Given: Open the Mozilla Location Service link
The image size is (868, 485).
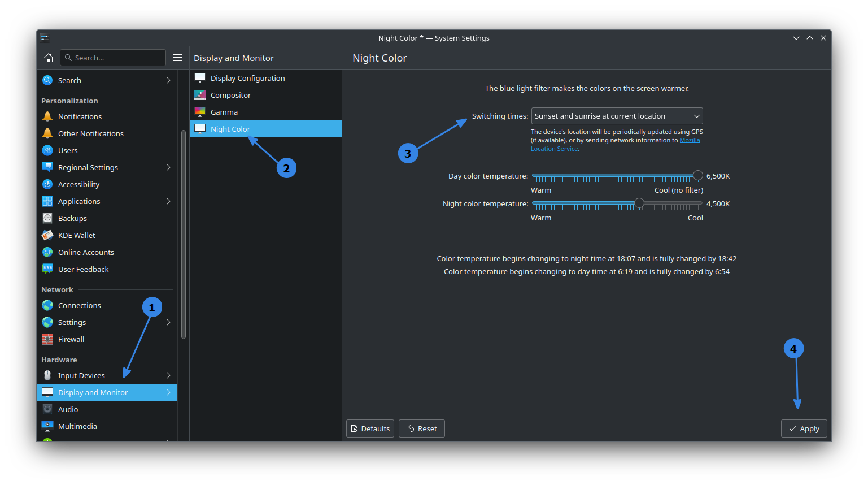Looking at the screenshot, I should click(690, 140).
